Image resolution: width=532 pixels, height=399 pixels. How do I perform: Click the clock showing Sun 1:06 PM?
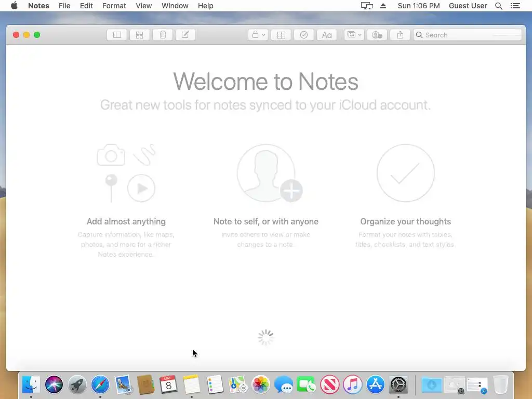[x=419, y=6]
